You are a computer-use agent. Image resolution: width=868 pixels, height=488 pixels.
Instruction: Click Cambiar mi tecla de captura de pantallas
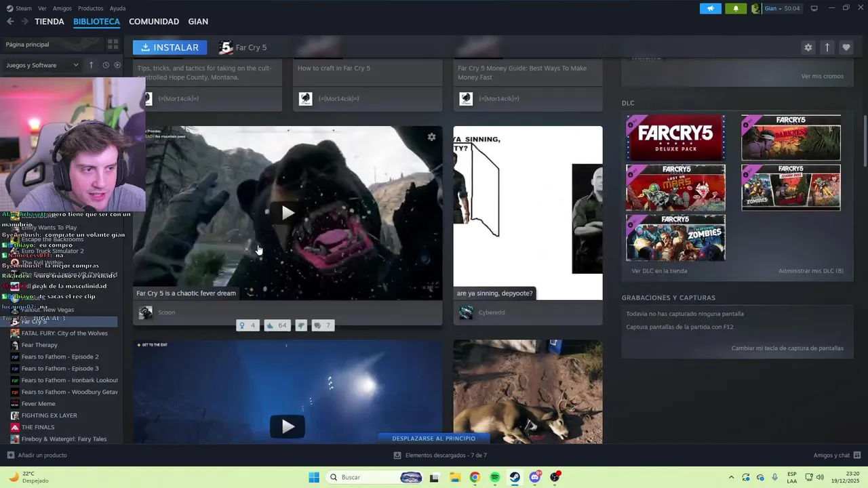click(x=787, y=348)
